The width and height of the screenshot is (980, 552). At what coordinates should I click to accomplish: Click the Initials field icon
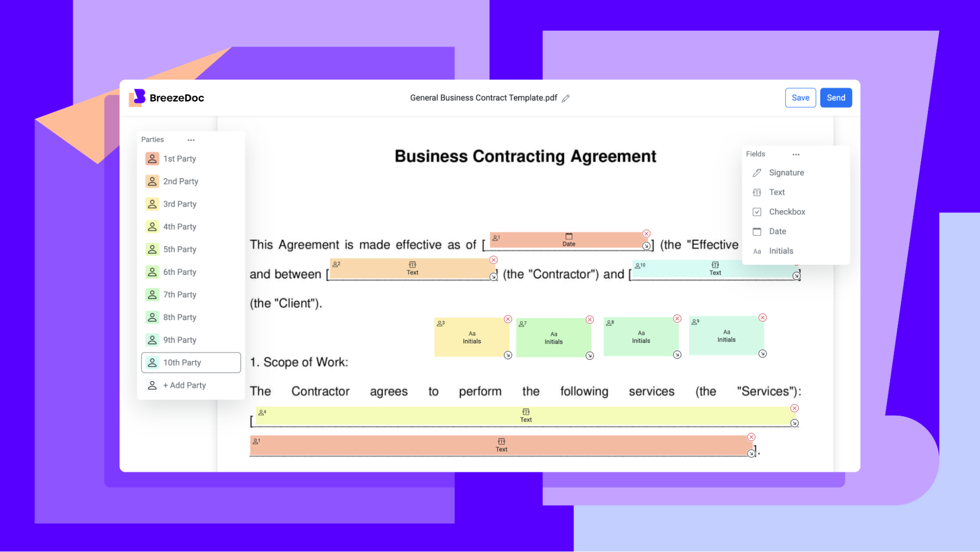[757, 251]
